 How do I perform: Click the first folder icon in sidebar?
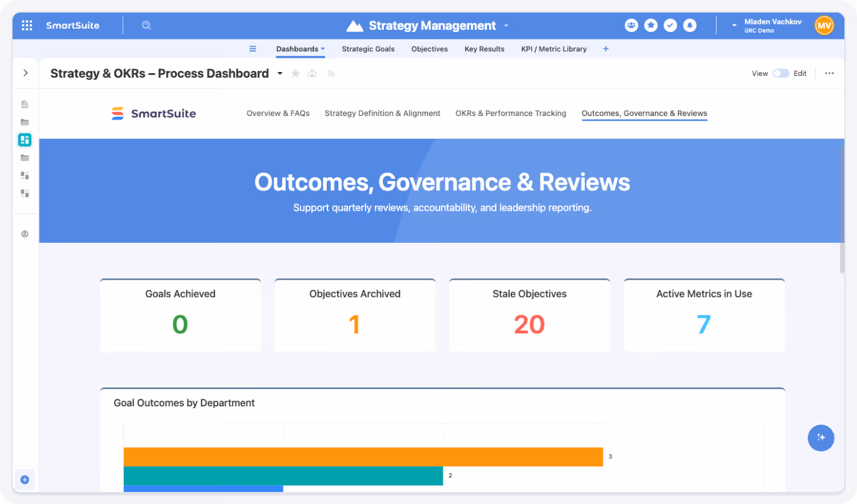click(x=25, y=122)
